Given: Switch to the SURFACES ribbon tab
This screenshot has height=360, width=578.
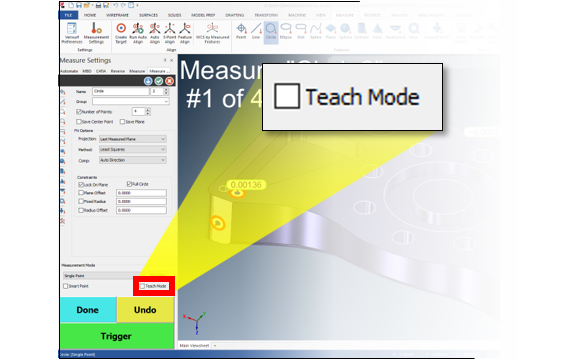Looking at the screenshot, I should (x=148, y=15).
